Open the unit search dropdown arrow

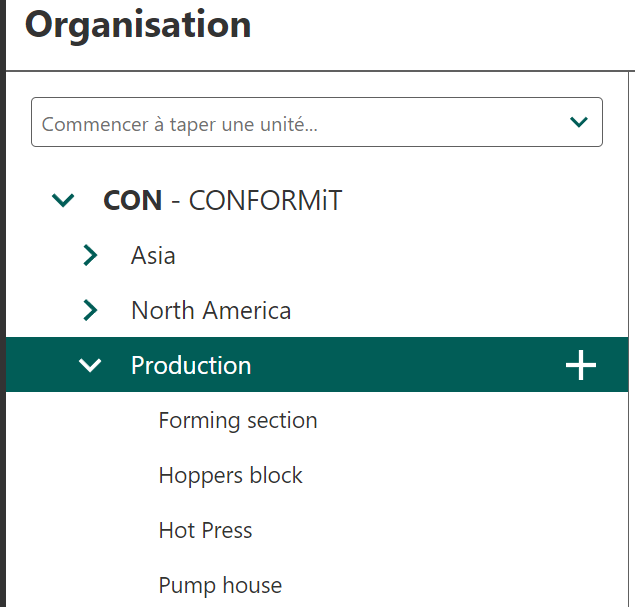click(x=578, y=122)
